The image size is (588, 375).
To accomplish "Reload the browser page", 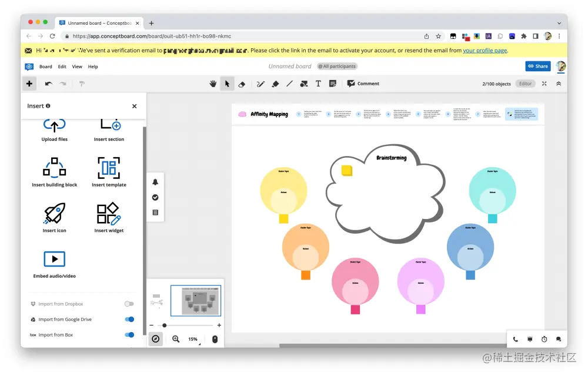I will click(52, 36).
